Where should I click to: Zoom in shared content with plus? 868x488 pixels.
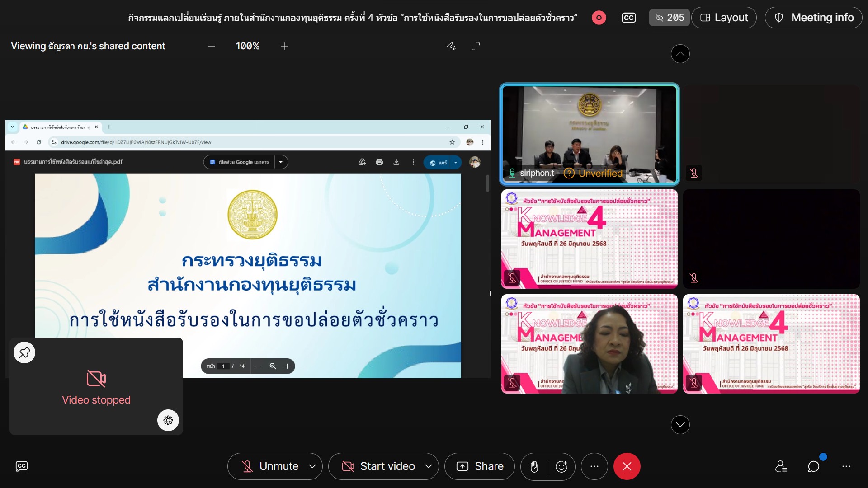(284, 46)
